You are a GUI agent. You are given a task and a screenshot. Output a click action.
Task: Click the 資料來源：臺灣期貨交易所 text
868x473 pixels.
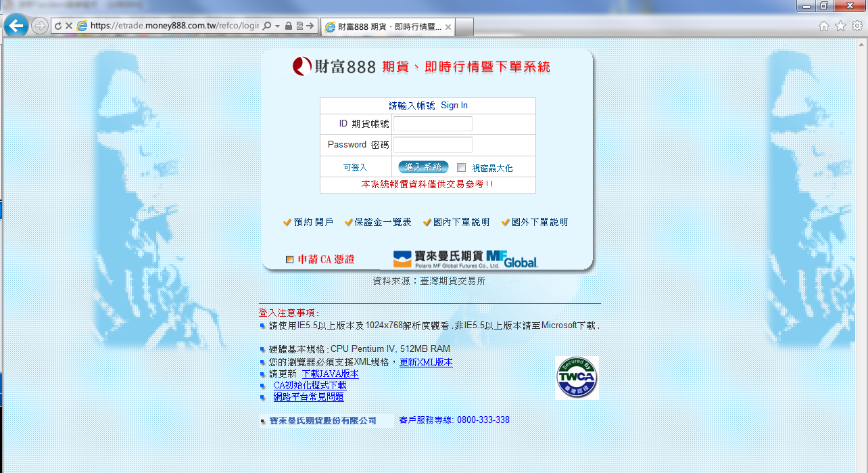click(429, 281)
